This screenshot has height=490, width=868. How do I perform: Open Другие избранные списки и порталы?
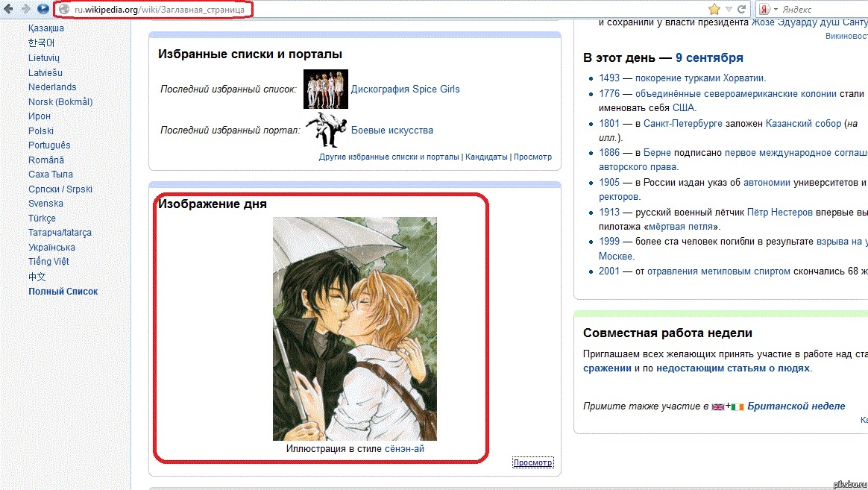(x=389, y=157)
